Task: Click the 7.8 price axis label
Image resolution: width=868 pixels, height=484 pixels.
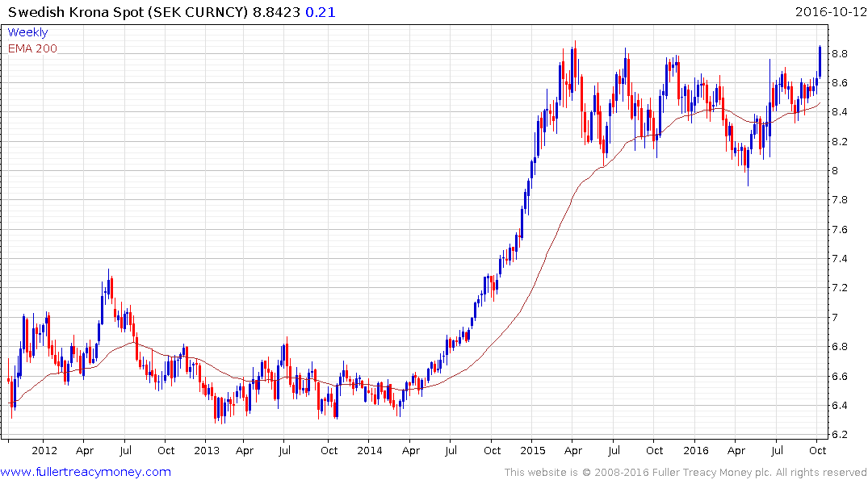Action: click(839, 200)
